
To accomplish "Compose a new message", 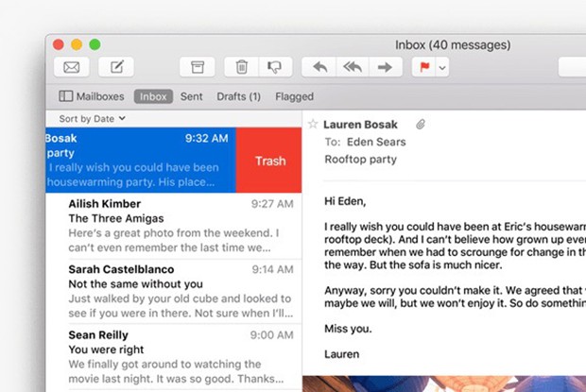I will coord(116,67).
